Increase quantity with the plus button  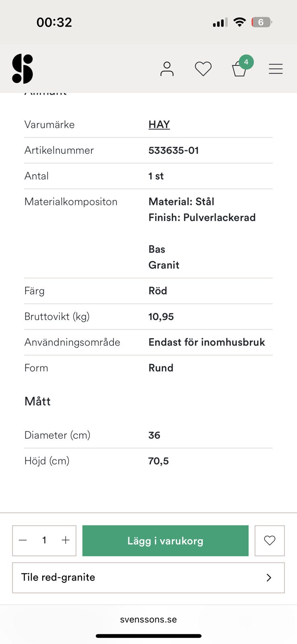tap(66, 540)
